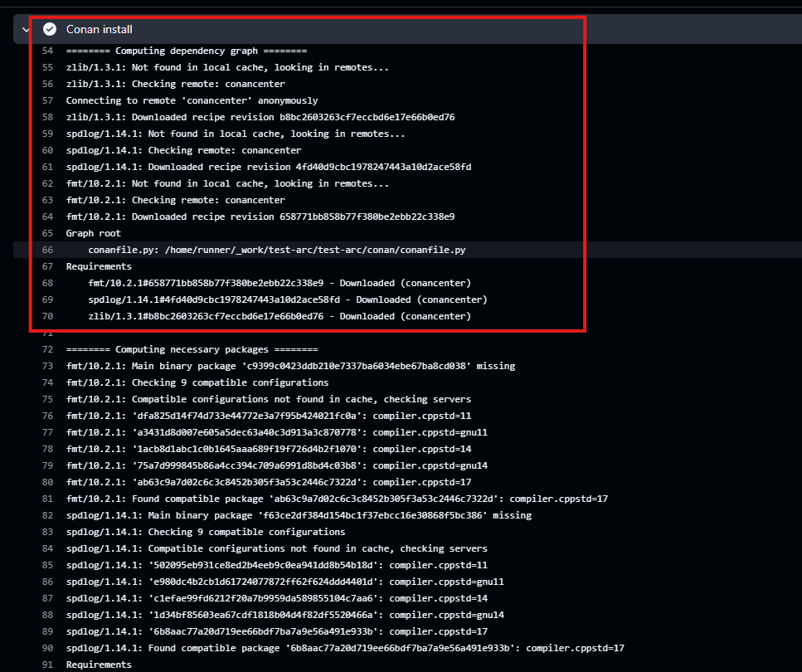
Task: Click 'Computing necessary packages' header line
Action: point(192,349)
